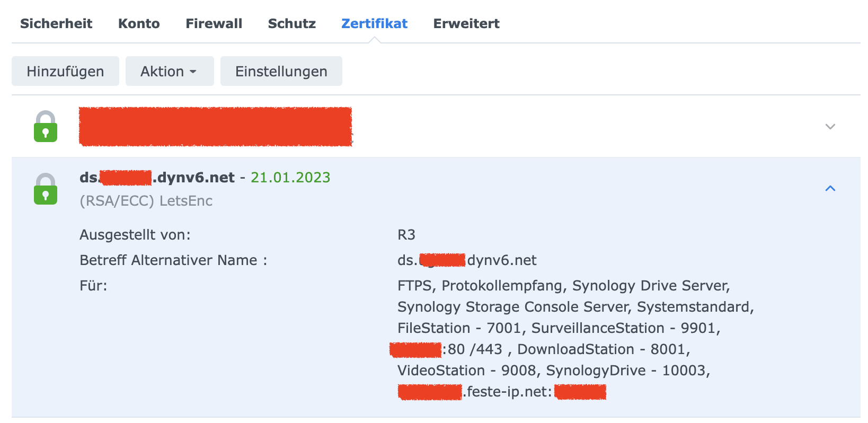Click the Hinzufügen button
The image size is (868, 423).
[x=65, y=71]
